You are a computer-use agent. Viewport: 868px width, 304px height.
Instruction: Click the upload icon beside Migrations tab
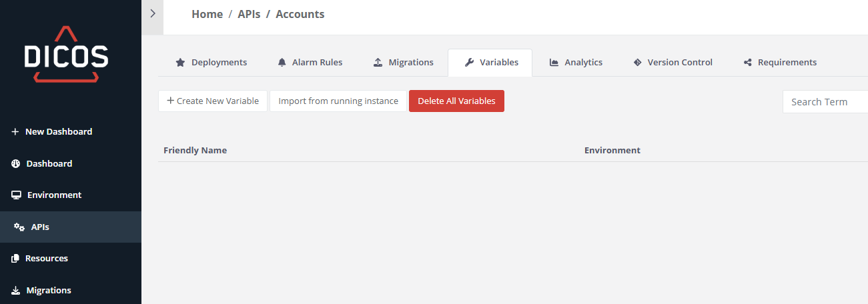click(x=378, y=63)
